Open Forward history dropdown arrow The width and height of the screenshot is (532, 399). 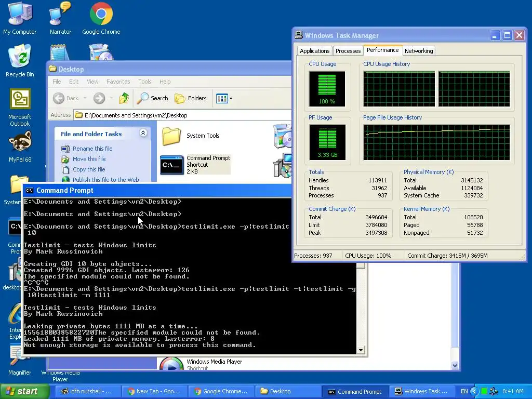(x=111, y=98)
